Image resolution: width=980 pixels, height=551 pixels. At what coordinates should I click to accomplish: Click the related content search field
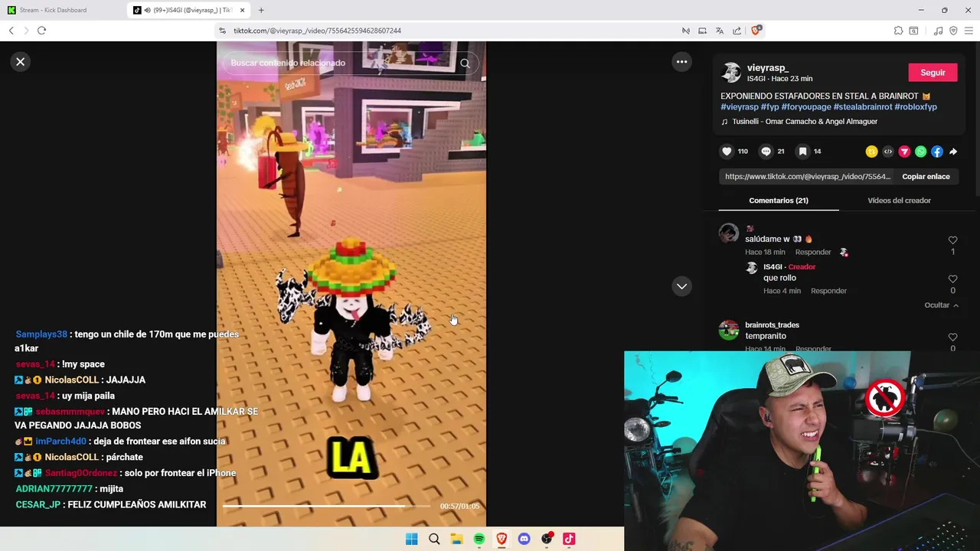[x=341, y=64]
